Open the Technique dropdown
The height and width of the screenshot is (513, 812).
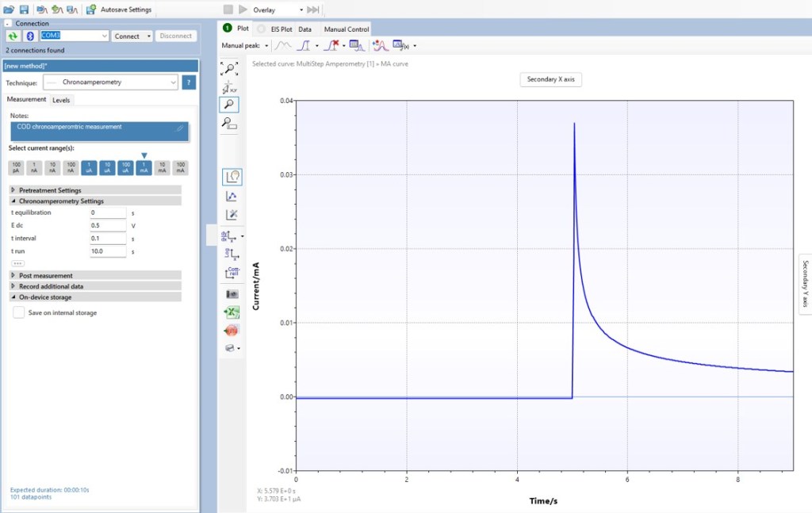pos(109,82)
